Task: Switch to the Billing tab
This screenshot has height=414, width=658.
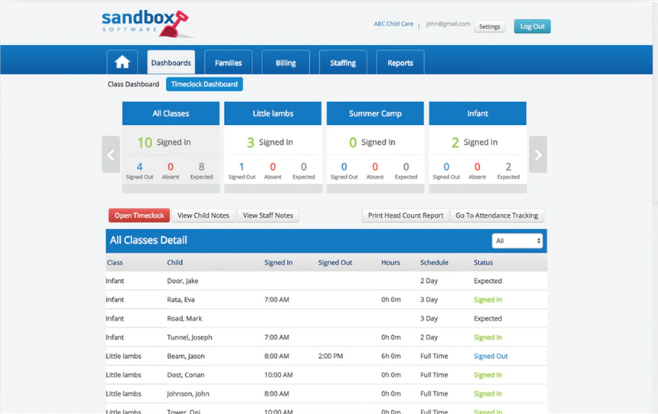Action: click(x=286, y=62)
